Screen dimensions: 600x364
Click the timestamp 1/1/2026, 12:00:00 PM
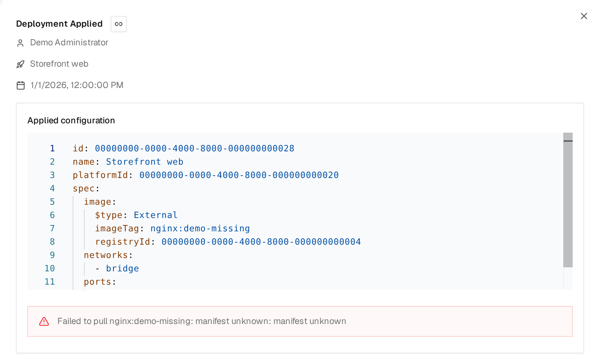[x=77, y=85]
